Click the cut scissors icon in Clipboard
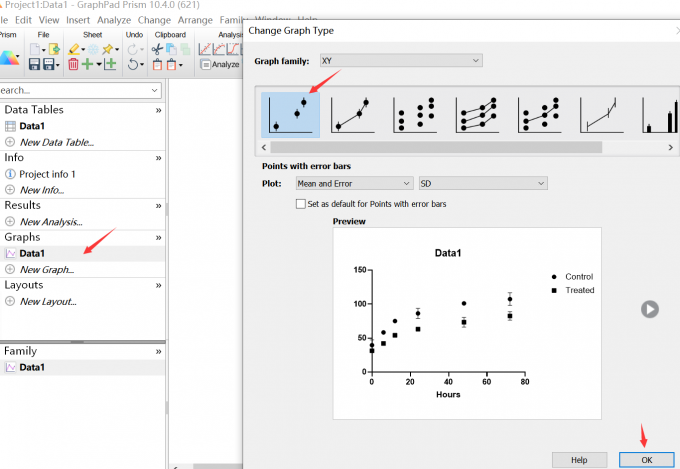Viewport: 680px width, 469px height. click(157, 49)
